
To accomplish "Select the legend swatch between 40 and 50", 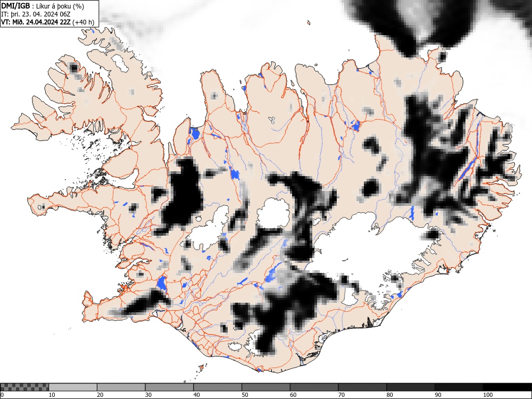I will (x=218, y=387).
